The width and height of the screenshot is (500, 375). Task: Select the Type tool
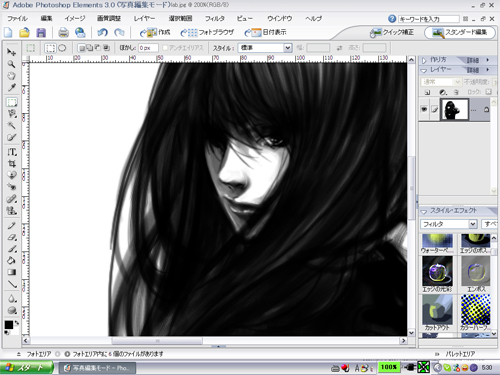[12, 152]
